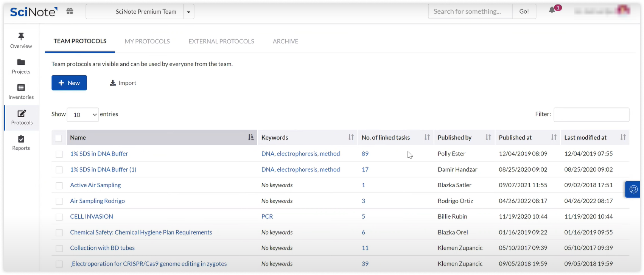Click keywords of 1% SDS in DNA Buffer (1)
The width and height of the screenshot is (644, 275).
(x=301, y=169)
